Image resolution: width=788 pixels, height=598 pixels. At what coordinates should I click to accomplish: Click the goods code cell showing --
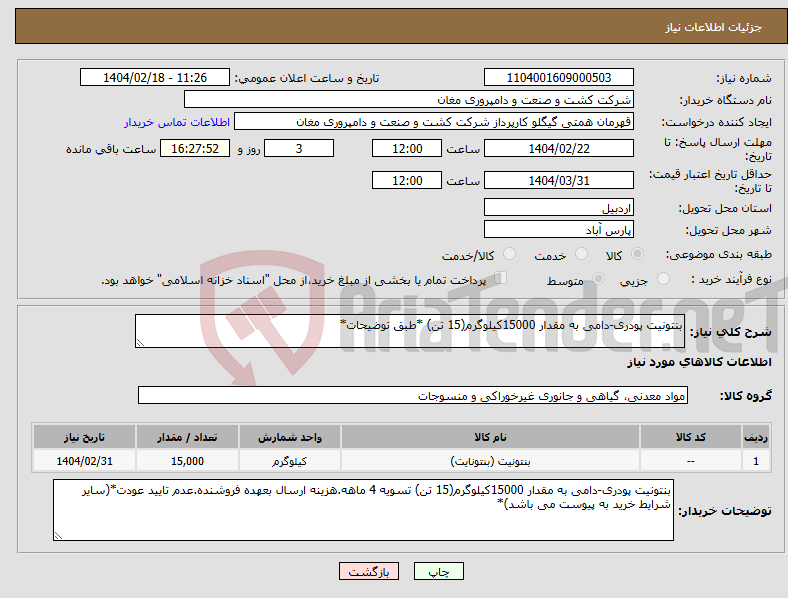pyautogui.click(x=691, y=461)
